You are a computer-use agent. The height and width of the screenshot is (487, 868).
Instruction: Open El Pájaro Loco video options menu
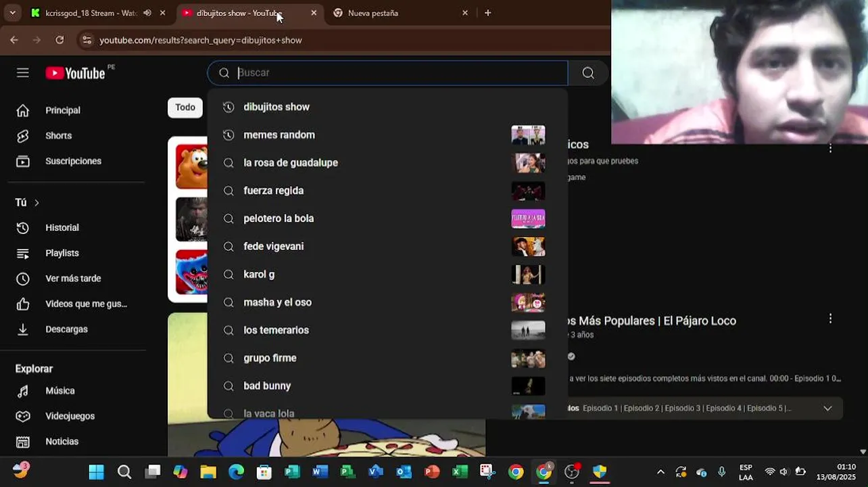[x=830, y=319]
